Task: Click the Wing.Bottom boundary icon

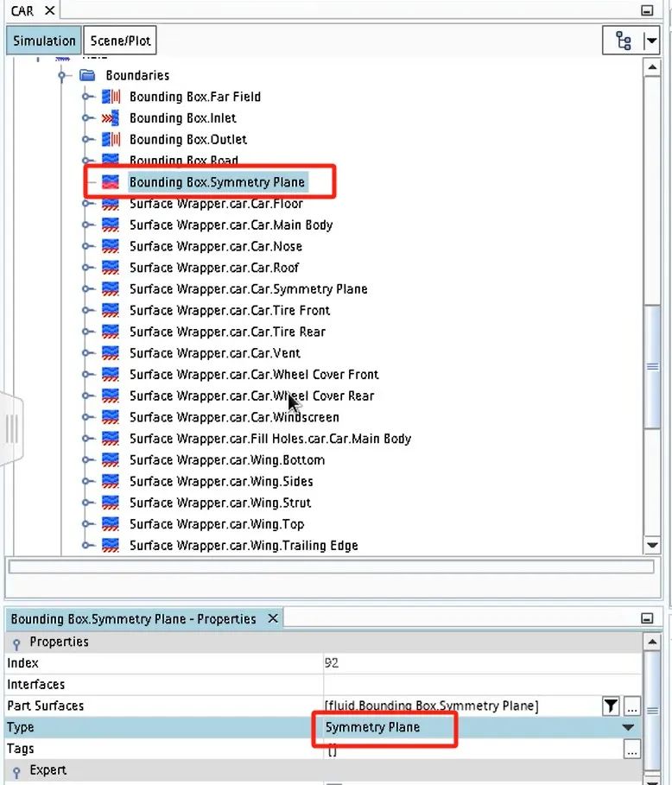Action: pyautogui.click(x=111, y=460)
